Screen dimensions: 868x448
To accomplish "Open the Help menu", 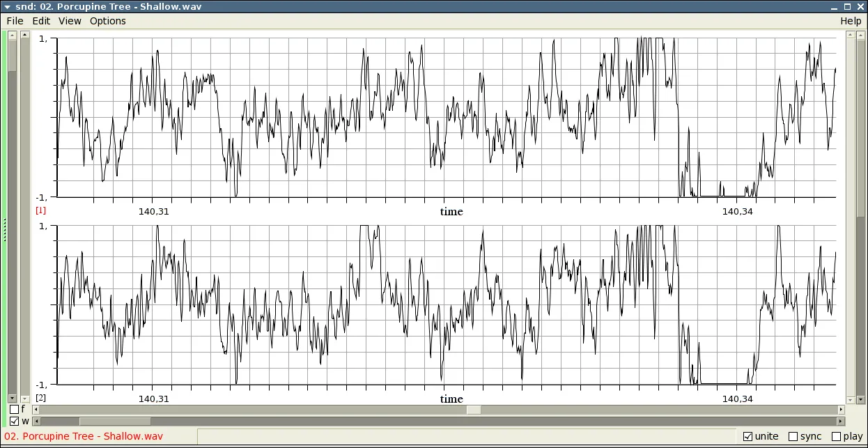I will pos(850,21).
